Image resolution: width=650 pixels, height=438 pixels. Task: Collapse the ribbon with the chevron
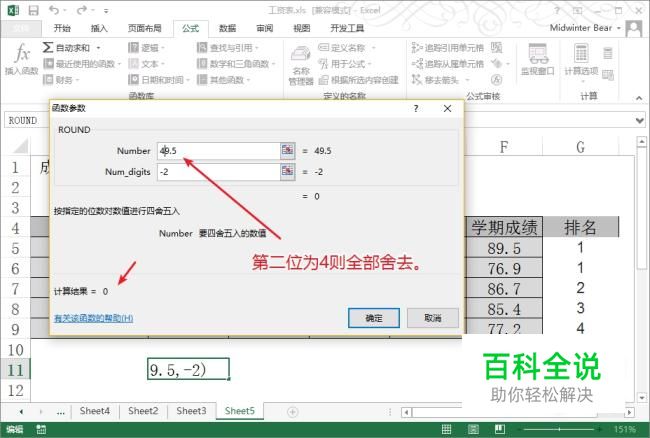pyautogui.click(x=639, y=98)
